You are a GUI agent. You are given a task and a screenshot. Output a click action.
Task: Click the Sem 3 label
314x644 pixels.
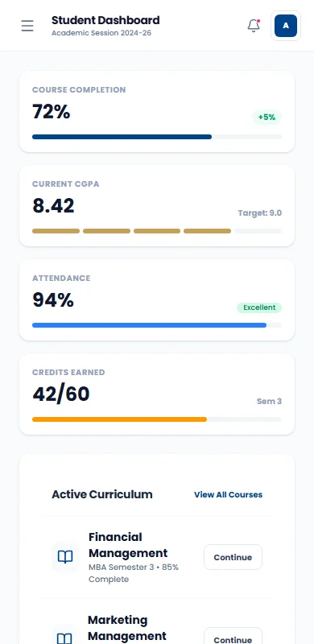[269, 401]
